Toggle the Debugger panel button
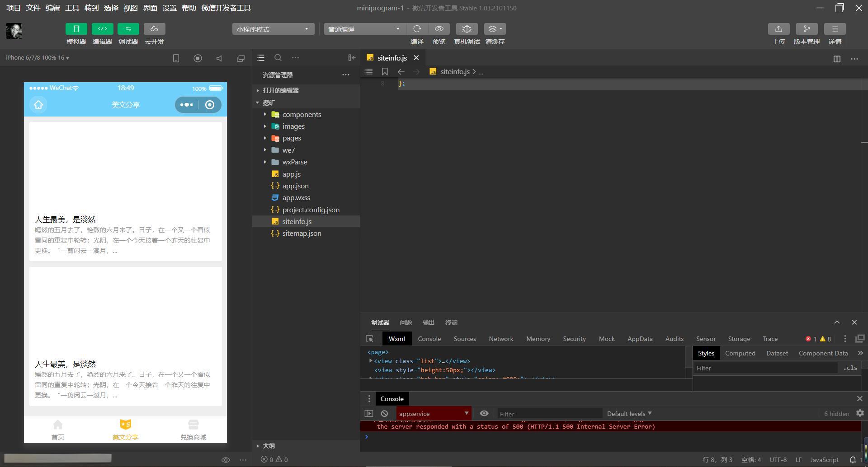The height and width of the screenshot is (467, 868). tap(128, 29)
